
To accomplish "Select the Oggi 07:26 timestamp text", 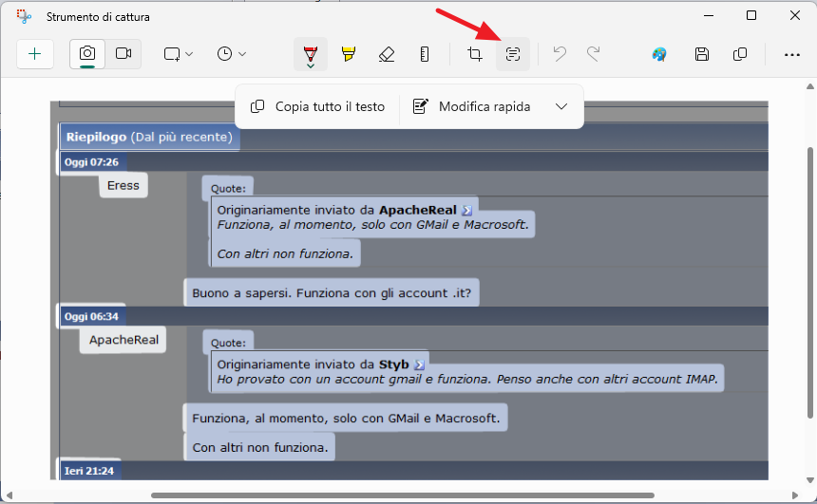I will [x=91, y=162].
